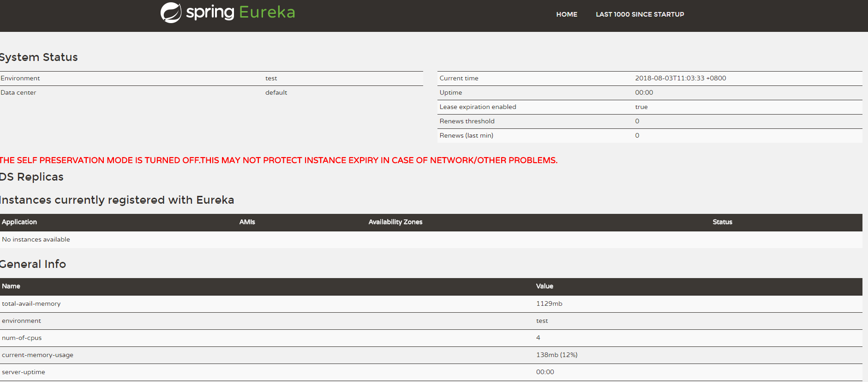Image resolution: width=868 pixels, height=382 pixels.
Task: Select the 'server-uptime' row name
Action: click(x=24, y=372)
